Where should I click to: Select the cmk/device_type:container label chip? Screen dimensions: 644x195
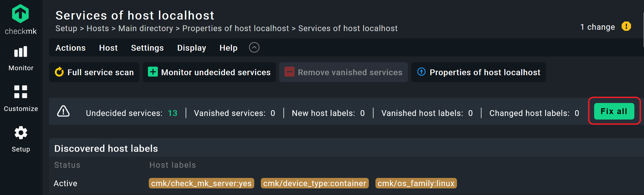coord(315,183)
